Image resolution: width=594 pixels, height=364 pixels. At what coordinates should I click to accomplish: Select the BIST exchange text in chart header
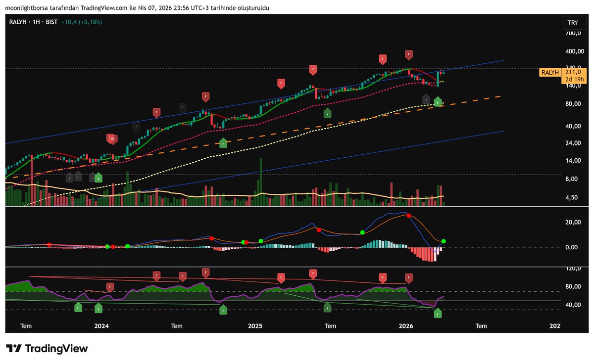51,22
